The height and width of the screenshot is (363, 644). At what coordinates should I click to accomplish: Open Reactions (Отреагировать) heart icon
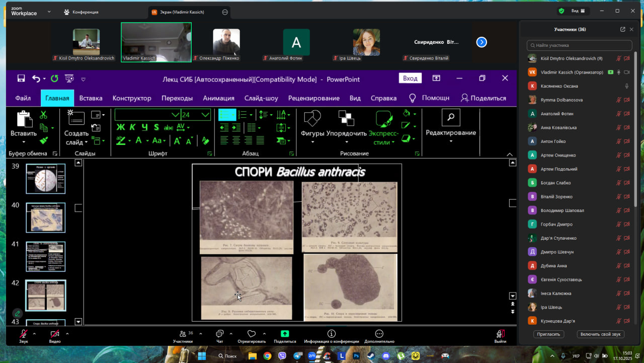(x=252, y=334)
